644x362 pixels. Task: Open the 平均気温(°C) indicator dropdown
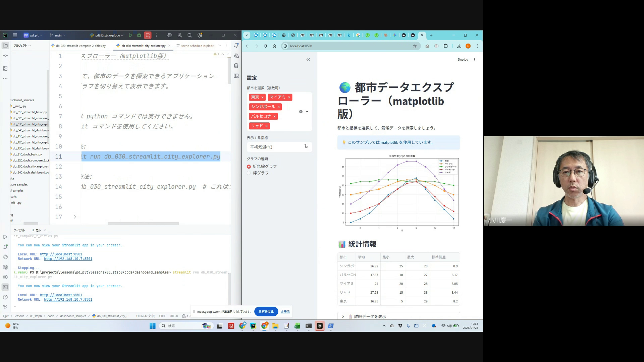pos(279,147)
